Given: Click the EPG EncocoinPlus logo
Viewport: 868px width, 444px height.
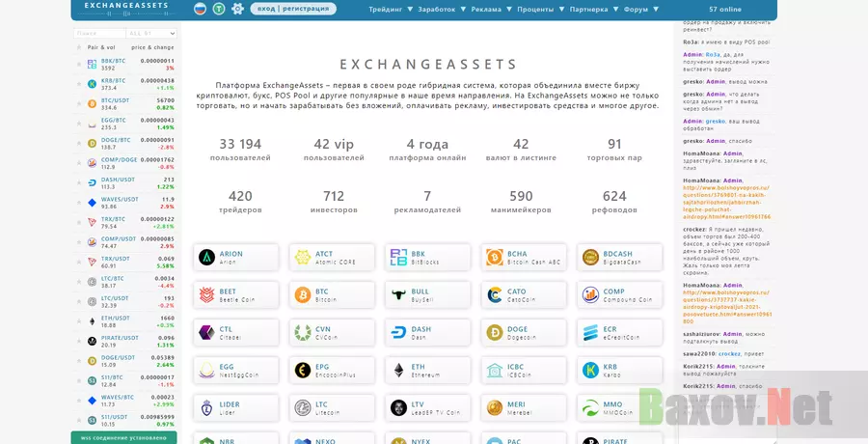Looking at the screenshot, I should [x=303, y=371].
